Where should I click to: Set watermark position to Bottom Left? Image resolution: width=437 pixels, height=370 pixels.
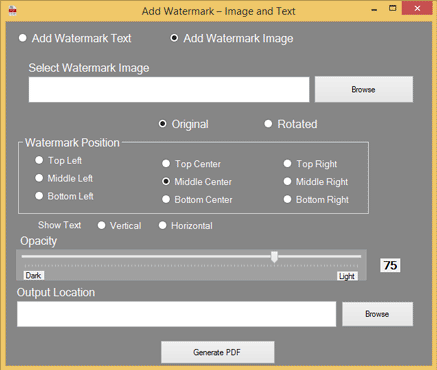point(64,196)
